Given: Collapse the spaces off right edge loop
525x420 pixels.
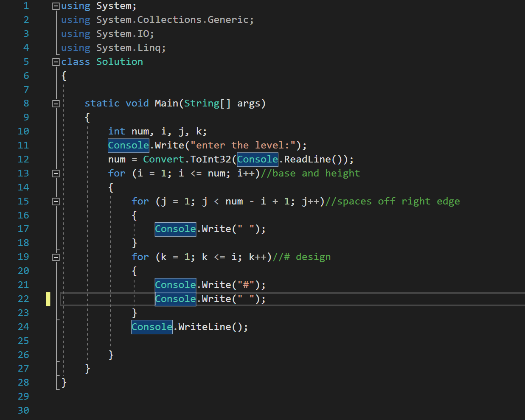Looking at the screenshot, I should click(x=56, y=201).
